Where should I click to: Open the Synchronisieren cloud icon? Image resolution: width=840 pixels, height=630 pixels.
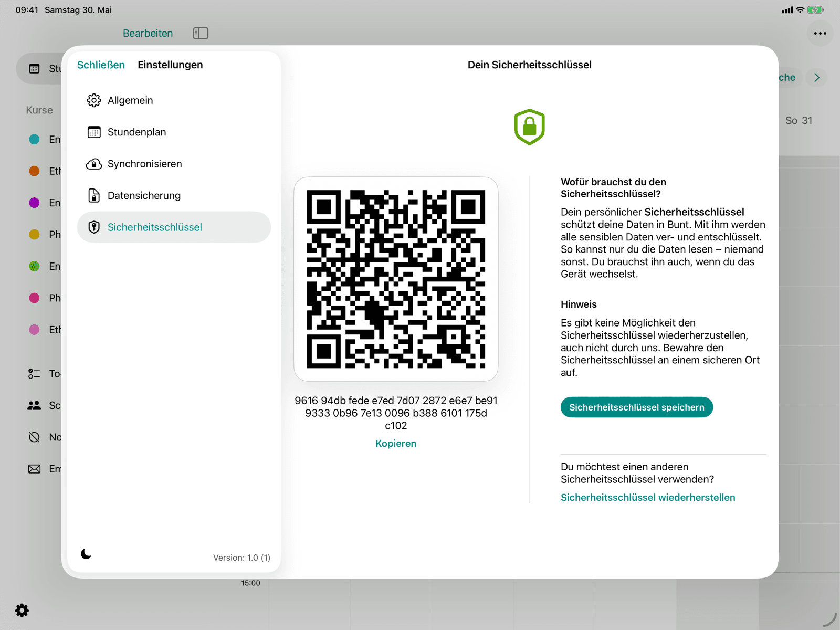[x=94, y=164]
